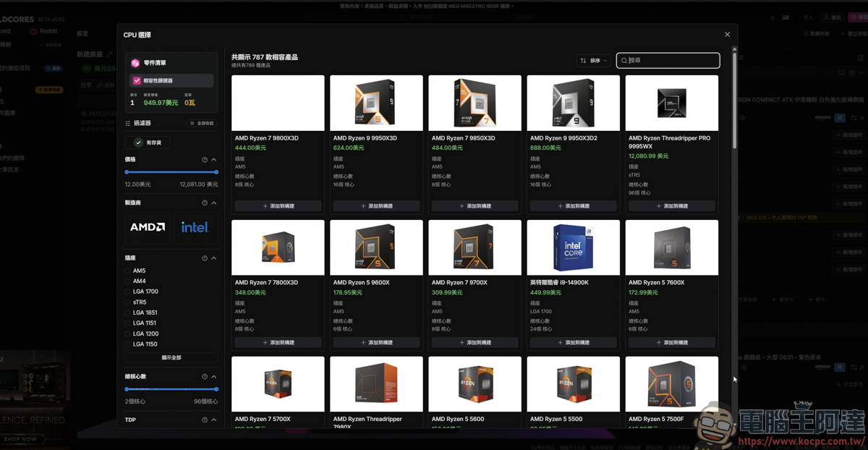Screen dimensions: 868x450
Task: Toggle the 有存貨 in-stock filter
Action: point(148,143)
